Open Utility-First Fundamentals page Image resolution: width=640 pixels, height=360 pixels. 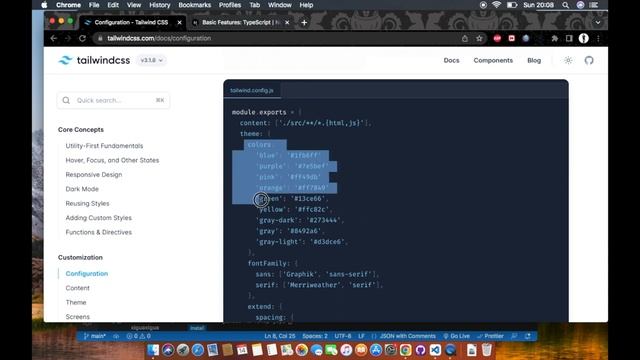click(x=104, y=146)
